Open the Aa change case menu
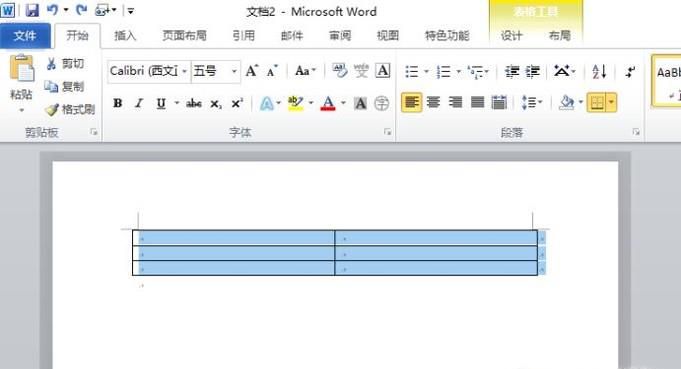The height and width of the screenshot is (369, 681). pyautogui.click(x=305, y=71)
